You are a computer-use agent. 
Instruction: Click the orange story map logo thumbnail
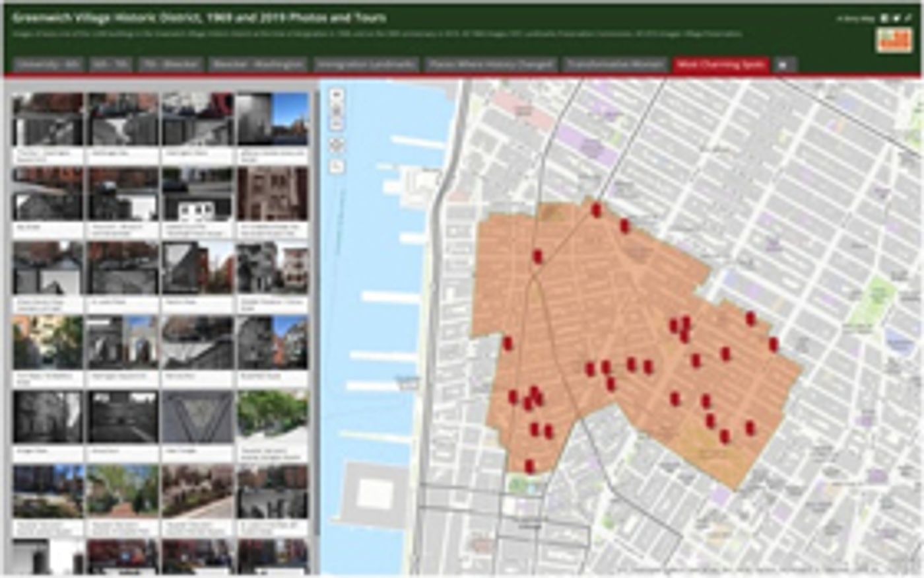894,41
